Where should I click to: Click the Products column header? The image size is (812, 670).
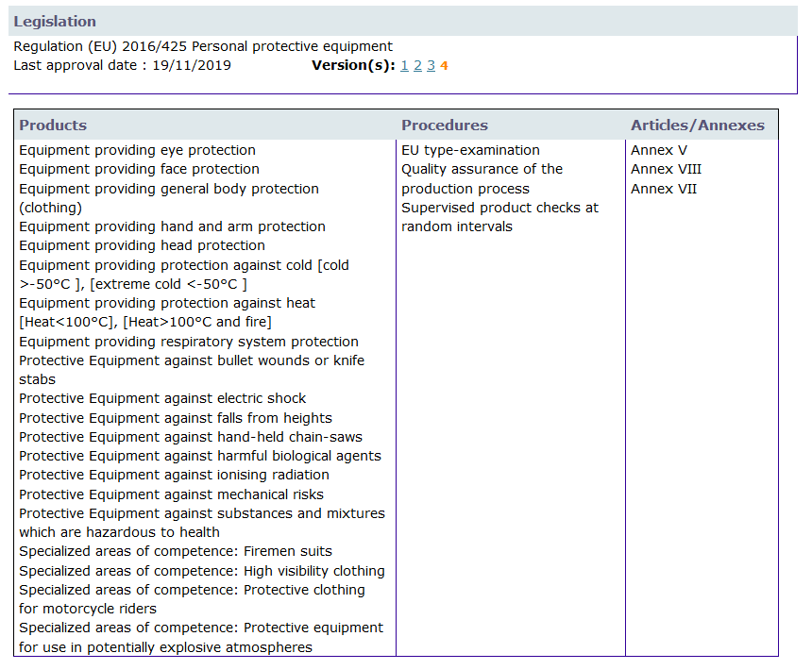pyautogui.click(x=53, y=126)
